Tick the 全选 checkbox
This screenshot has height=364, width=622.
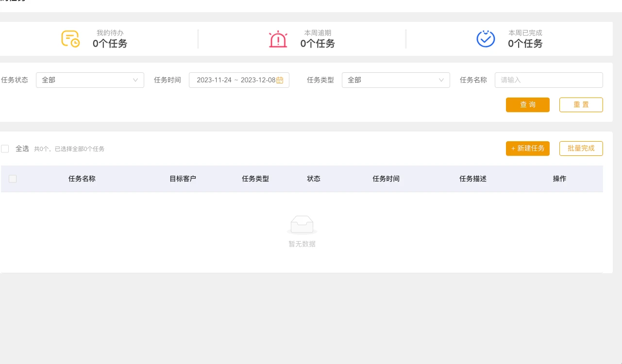tap(5, 149)
